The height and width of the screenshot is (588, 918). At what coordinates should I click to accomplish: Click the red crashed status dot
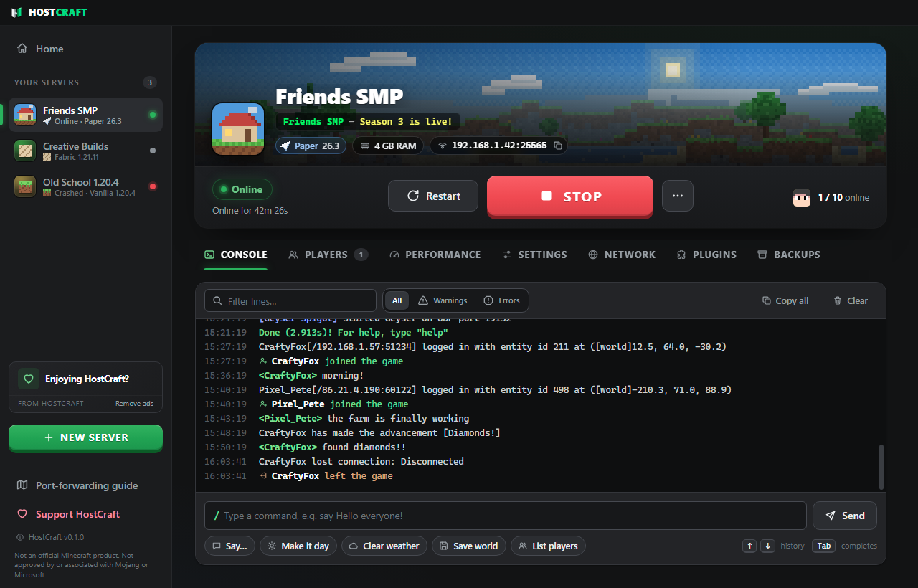(152, 186)
